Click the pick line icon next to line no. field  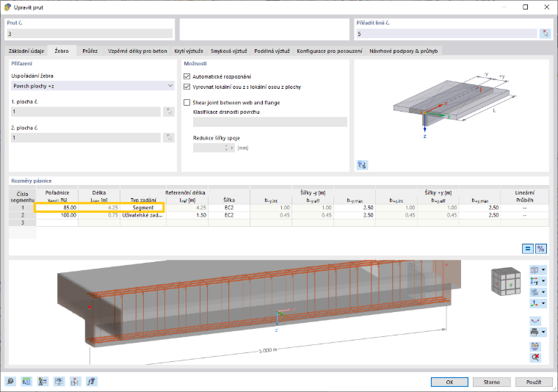coord(546,34)
